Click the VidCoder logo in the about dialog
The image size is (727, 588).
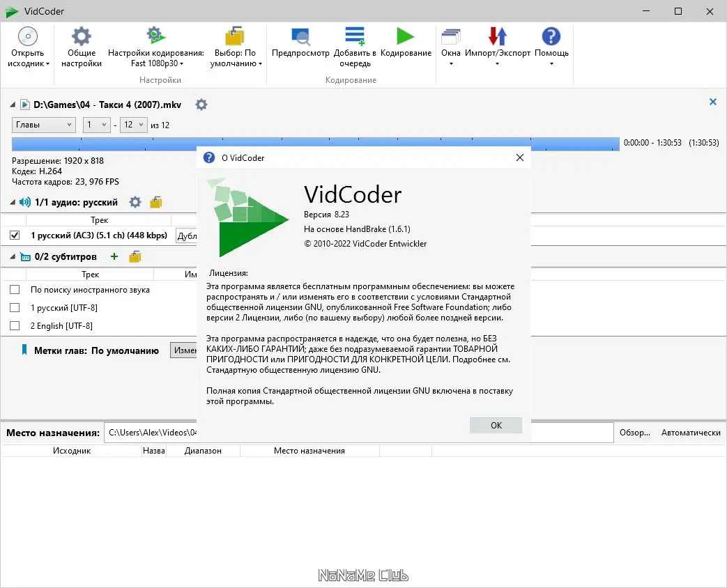pyautogui.click(x=247, y=217)
